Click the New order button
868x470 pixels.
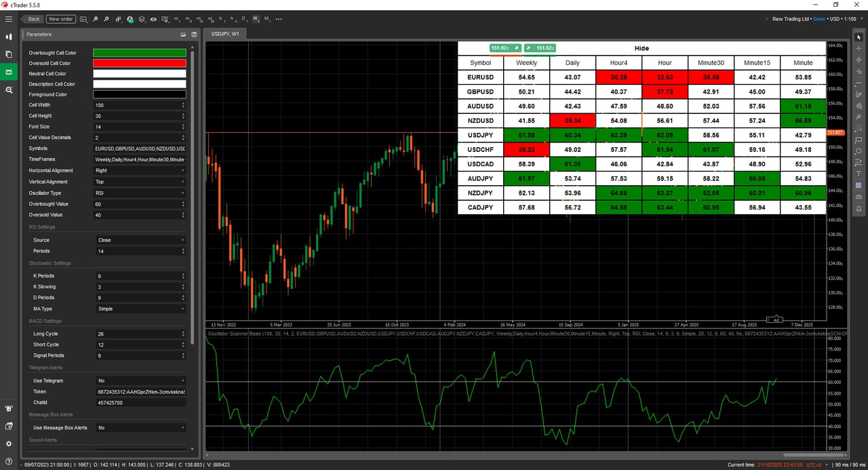(61, 19)
